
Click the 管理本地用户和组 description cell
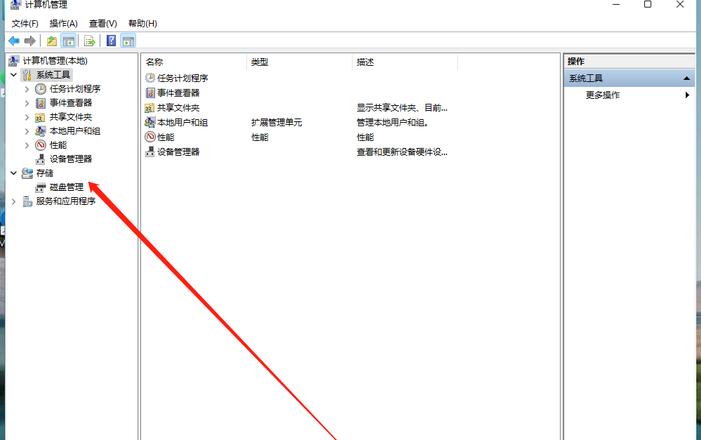pos(393,122)
